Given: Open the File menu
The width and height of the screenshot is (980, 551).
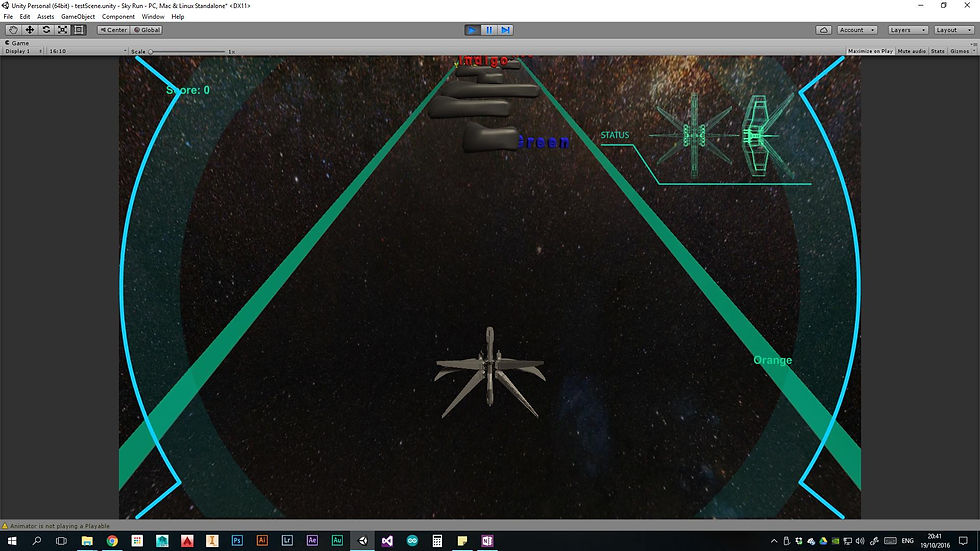Looking at the screenshot, I should [x=8, y=17].
